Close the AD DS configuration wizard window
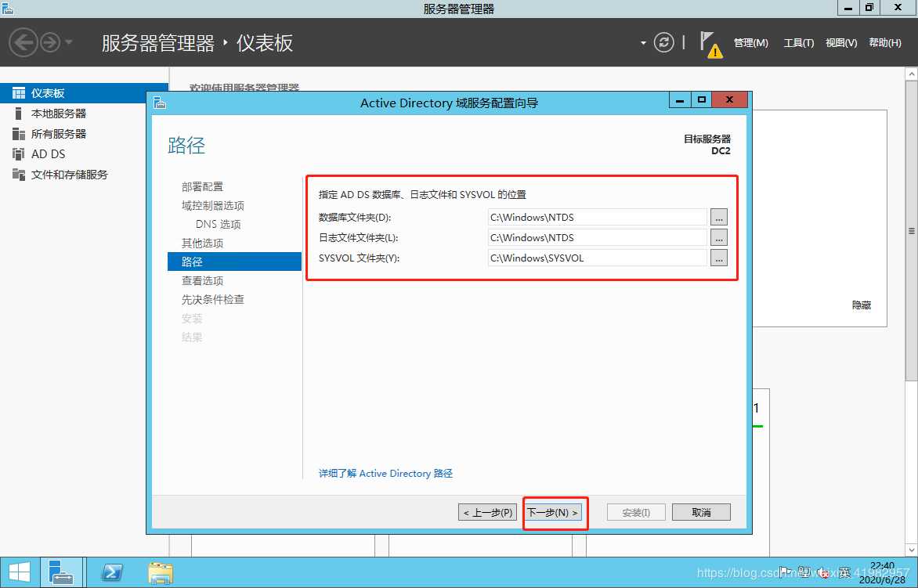Image resolution: width=918 pixels, height=588 pixels. tap(729, 99)
